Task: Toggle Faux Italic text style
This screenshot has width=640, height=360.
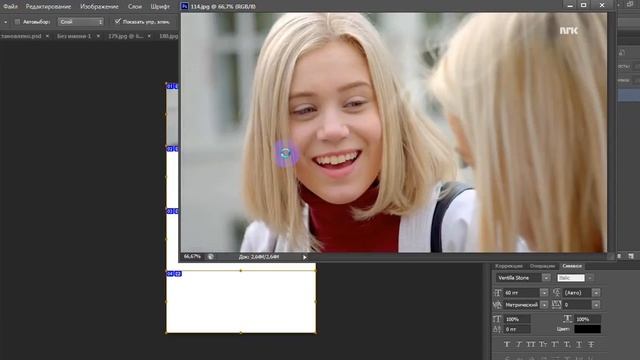Action: pos(519,344)
